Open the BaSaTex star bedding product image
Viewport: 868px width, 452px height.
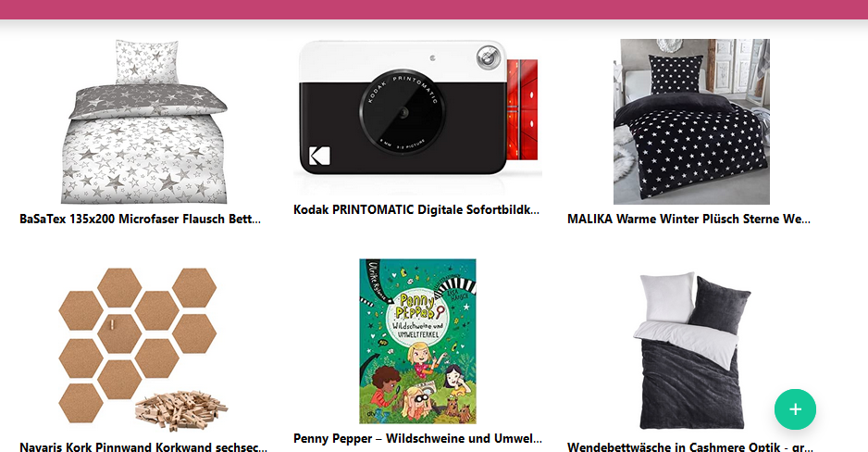click(144, 121)
